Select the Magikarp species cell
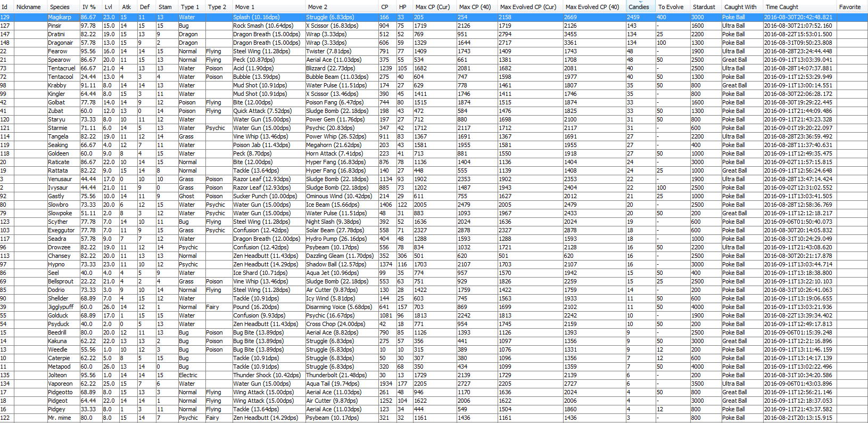Screen dimensions: 868x423 (x=63, y=17)
